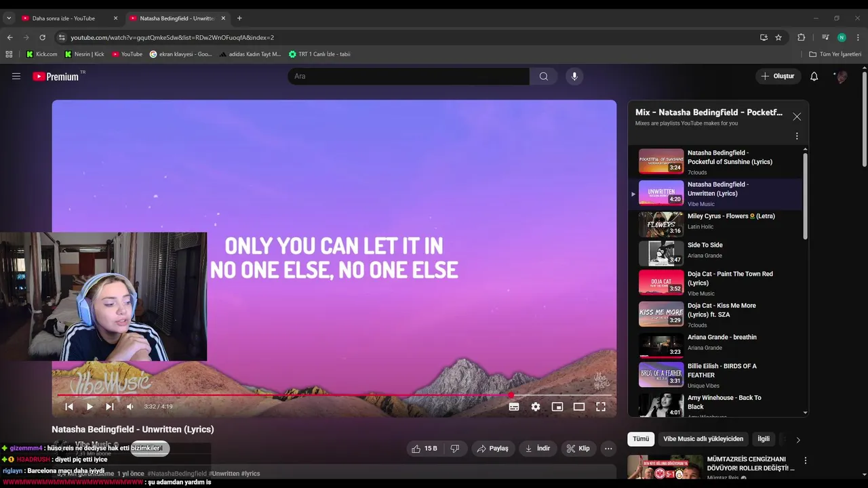Click the URL address bar
This screenshot has width=868, height=488.
pos(407,37)
